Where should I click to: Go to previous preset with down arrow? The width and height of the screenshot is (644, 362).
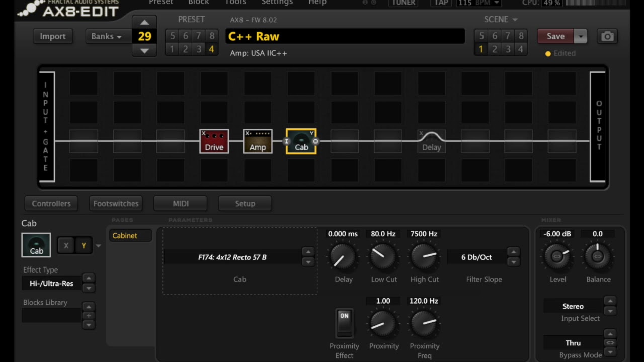pos(144,50)
